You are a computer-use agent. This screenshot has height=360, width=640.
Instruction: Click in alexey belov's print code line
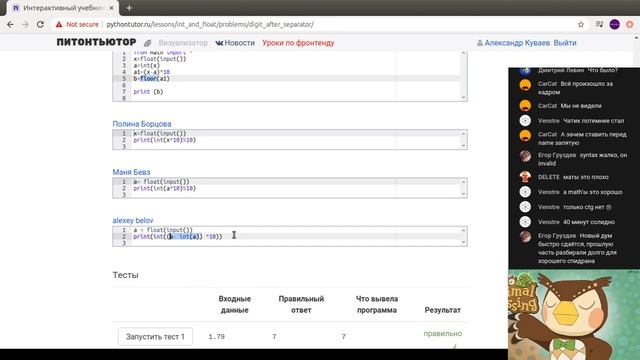[297, 236]
